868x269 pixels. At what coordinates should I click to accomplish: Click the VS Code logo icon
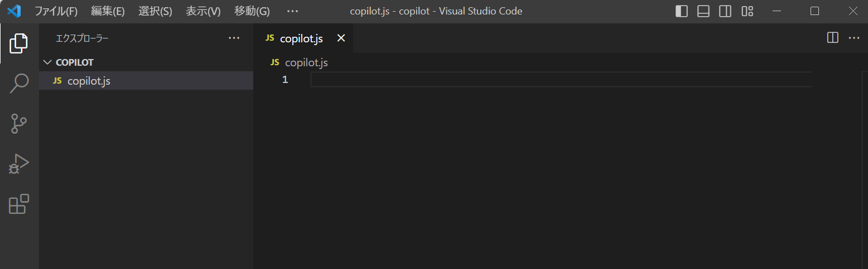click(14, 11)
